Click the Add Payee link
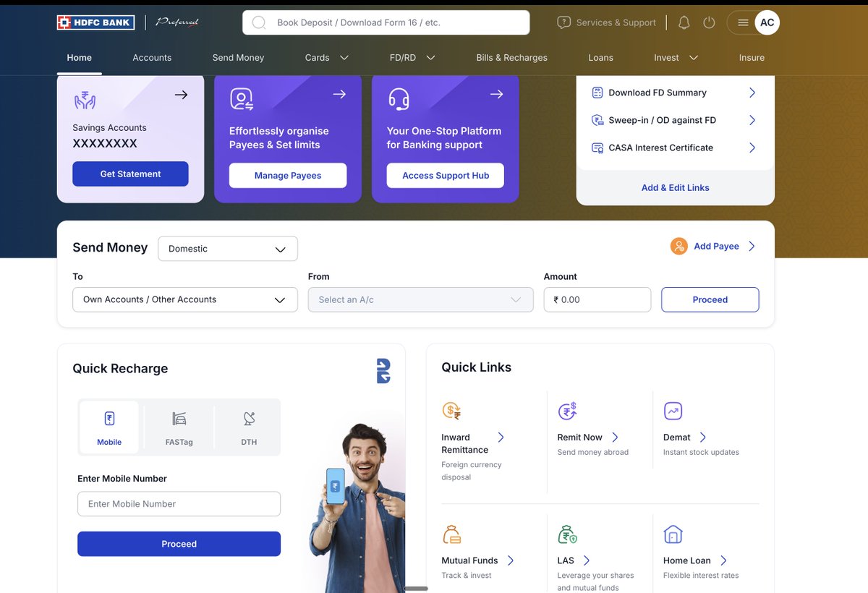868x593 pixels. 716,246
